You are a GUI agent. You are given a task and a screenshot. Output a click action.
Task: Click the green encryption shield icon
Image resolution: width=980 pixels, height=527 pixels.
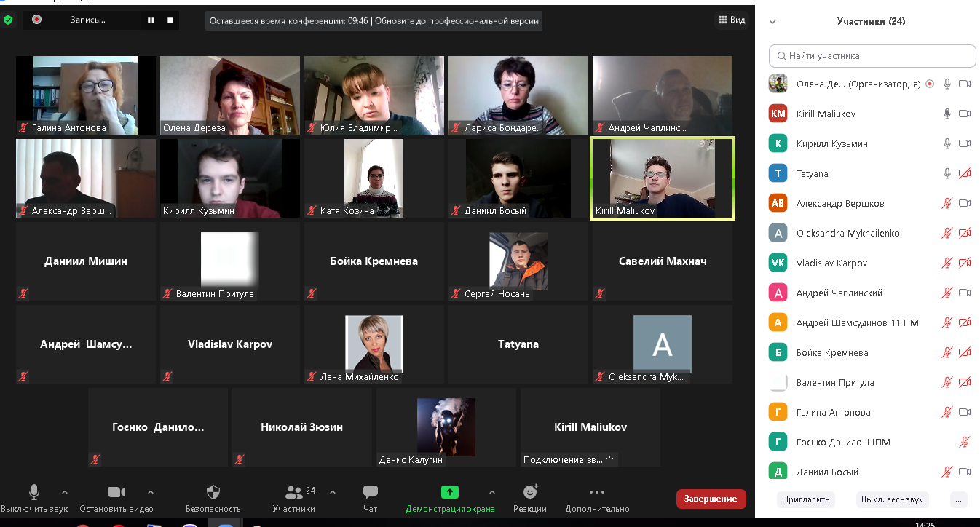8,20
